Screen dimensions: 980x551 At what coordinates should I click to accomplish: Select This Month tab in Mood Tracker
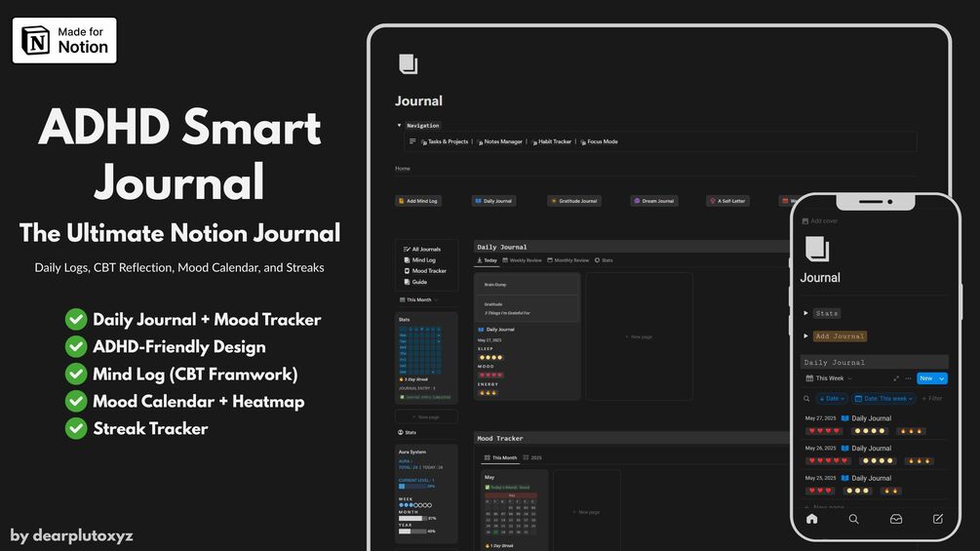click(500, 458)
